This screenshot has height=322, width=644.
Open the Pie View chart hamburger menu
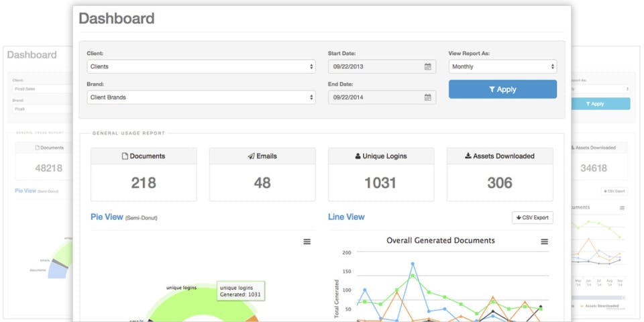click(307, 242)
